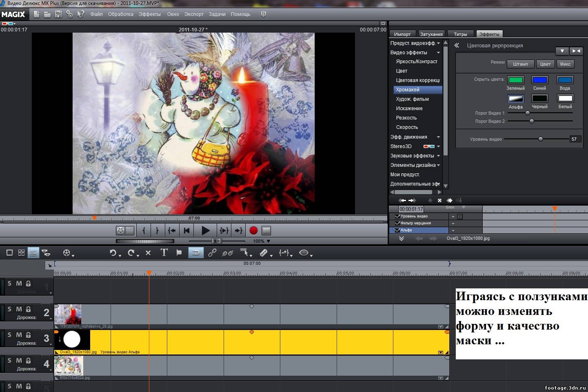Screen dimensions: 588x392
Task: Open the Обработка menu
Action: pyautogui.click(x=120, y=14)
